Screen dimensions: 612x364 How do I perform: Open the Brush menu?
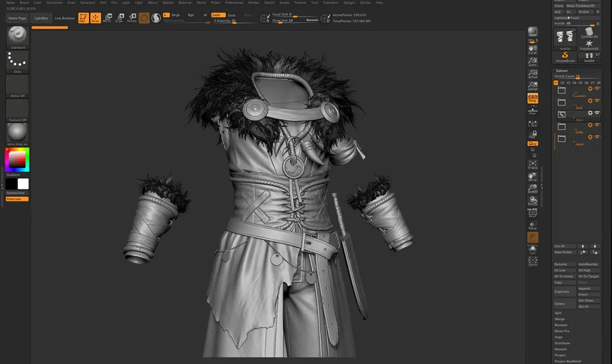pos(24,2)
